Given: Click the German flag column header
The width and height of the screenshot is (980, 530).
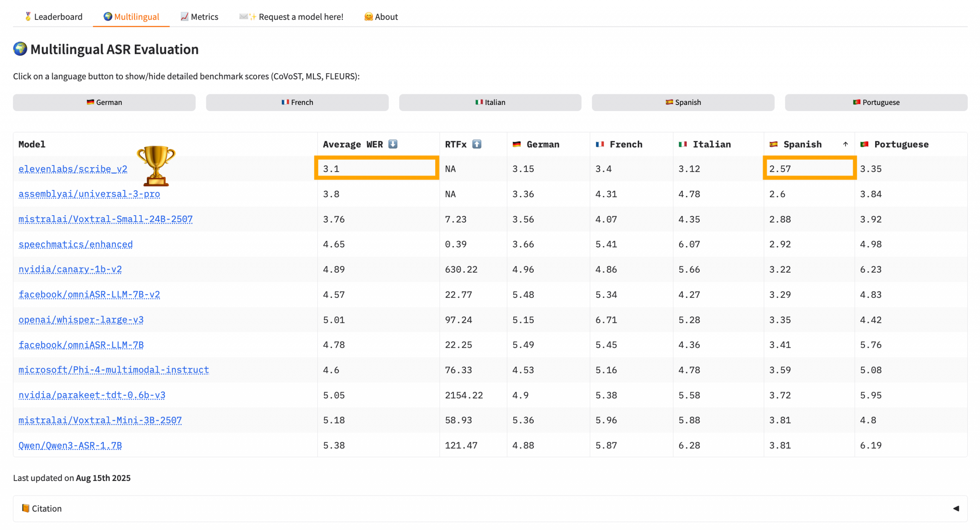Looking at the screenshot, I should tap(536, 144).
